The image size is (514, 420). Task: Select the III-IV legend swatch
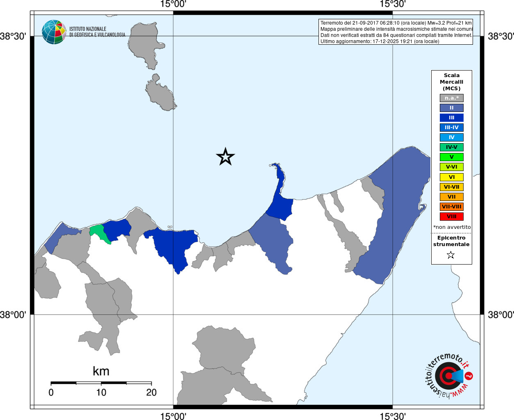[x=452, y=128]
